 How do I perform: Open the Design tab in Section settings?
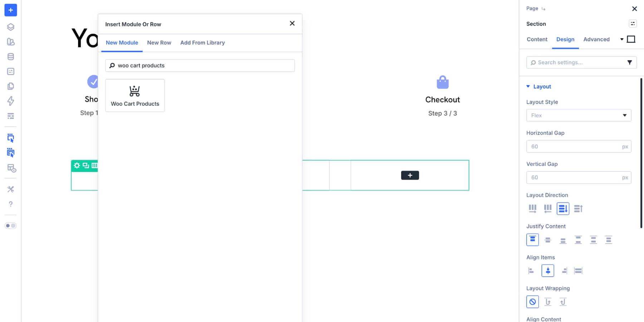pos(565,39)
